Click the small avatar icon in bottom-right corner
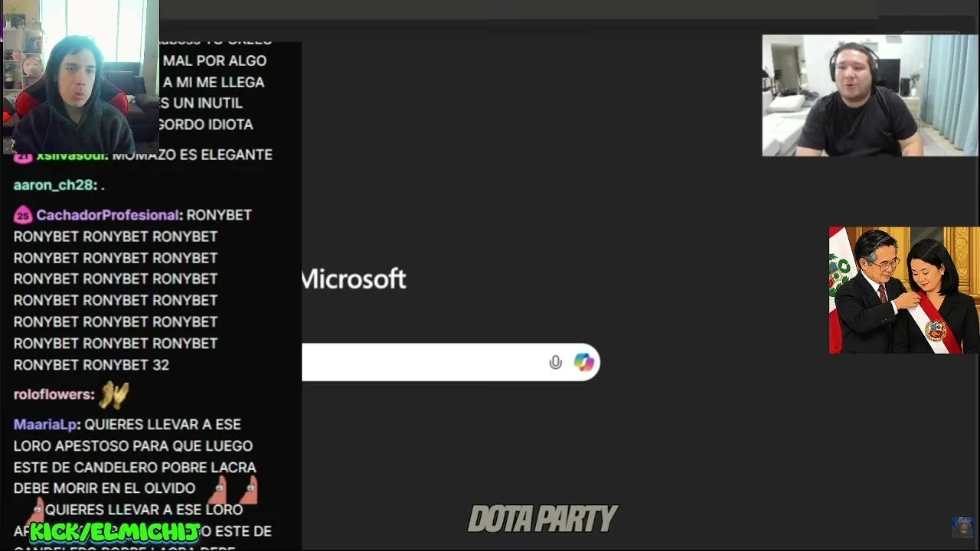The height and width of the screenshot is (551, 980). [962, 527]
